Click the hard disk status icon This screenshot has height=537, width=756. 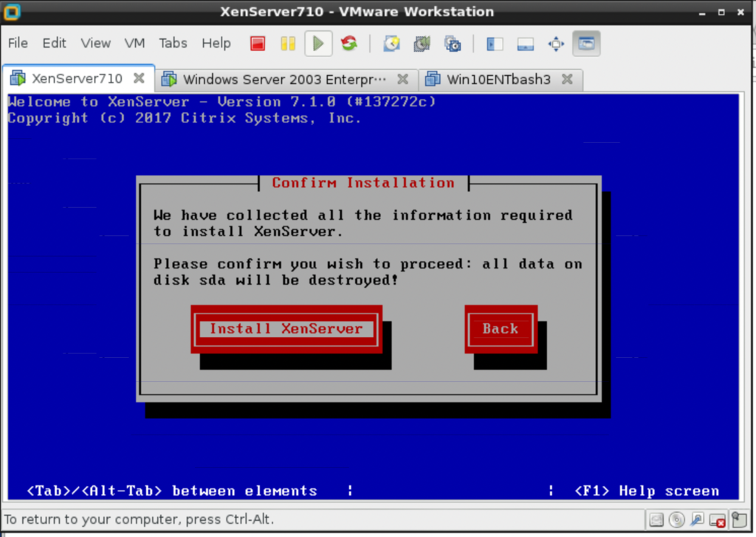click(x=656, y=519)
